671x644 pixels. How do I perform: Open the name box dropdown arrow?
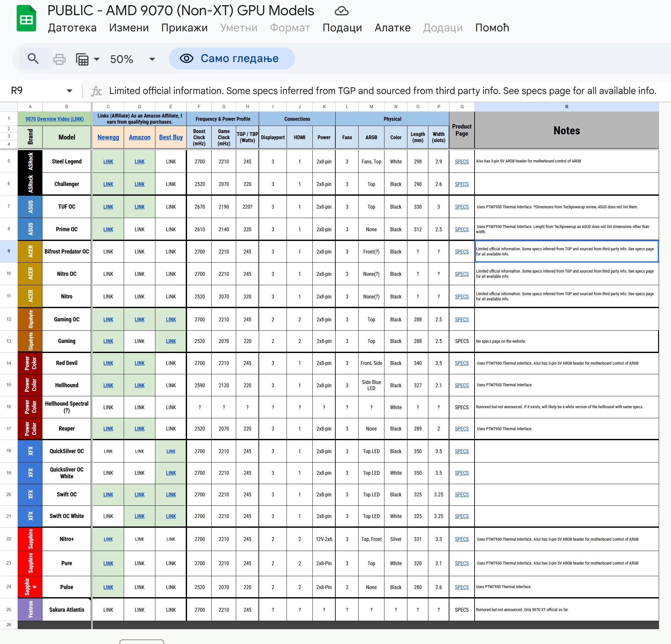tap(69, 91)
